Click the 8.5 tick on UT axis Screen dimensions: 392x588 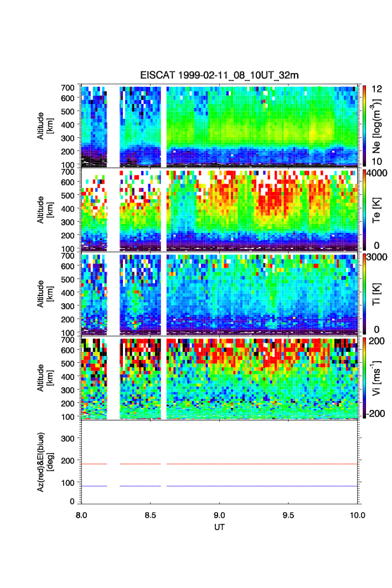coord(151,514)
